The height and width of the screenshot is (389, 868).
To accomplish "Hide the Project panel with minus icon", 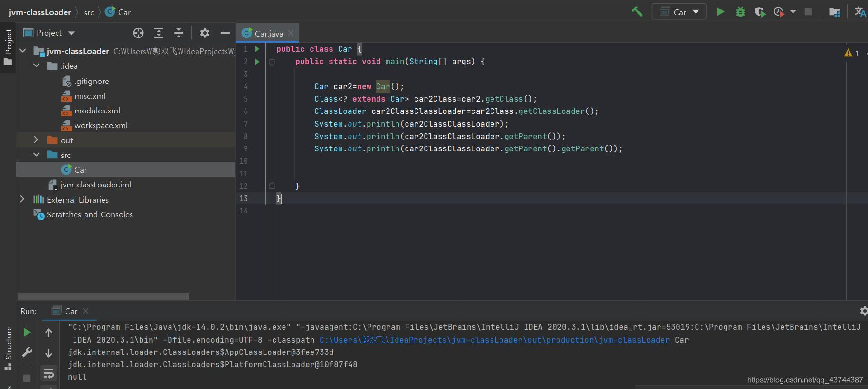I will click(x=225, y=33).
